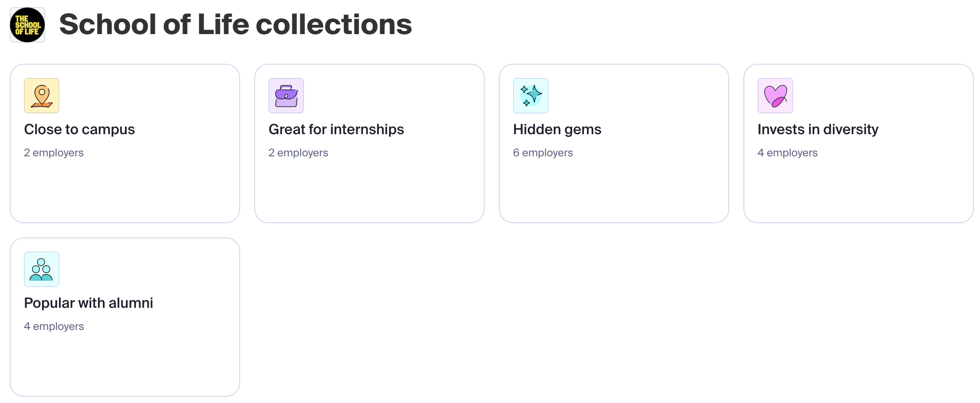Click the purple briefcase icon for internships

click(286, 96)
